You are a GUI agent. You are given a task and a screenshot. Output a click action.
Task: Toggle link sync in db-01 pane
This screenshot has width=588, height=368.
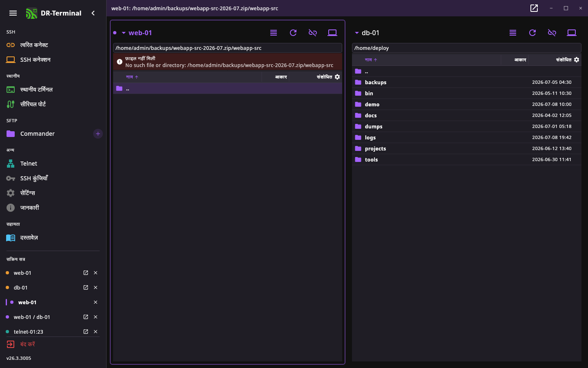pyautogui.click(x=552, y=33)
